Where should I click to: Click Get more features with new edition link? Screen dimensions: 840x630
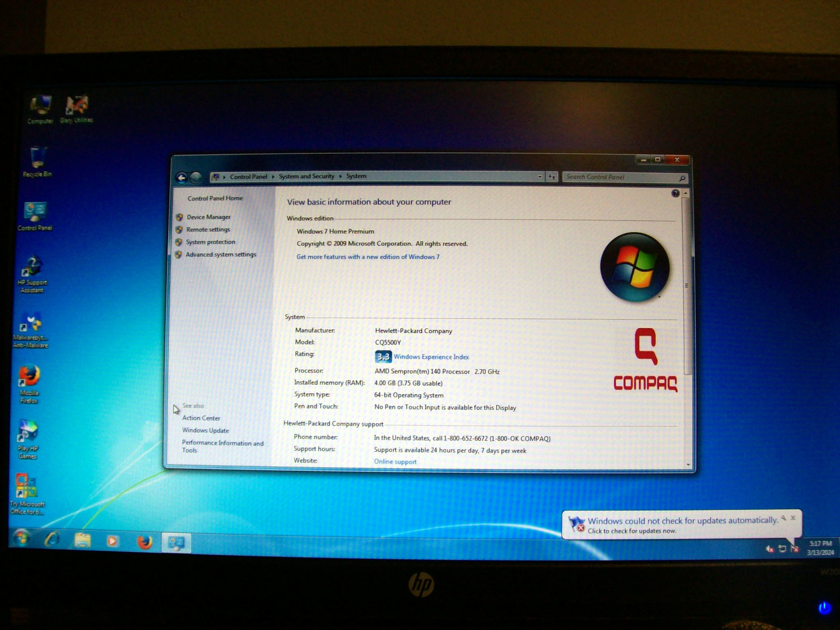(368, 257)
